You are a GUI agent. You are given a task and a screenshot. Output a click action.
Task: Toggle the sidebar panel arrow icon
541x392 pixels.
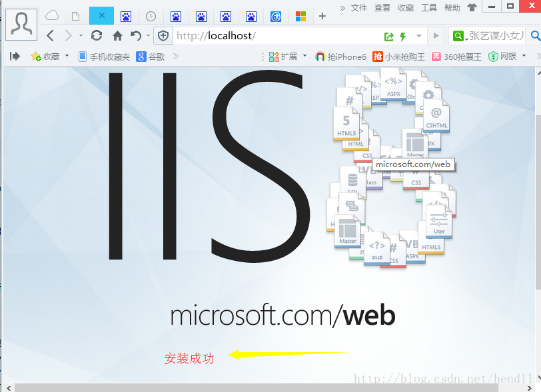(15, 56)
